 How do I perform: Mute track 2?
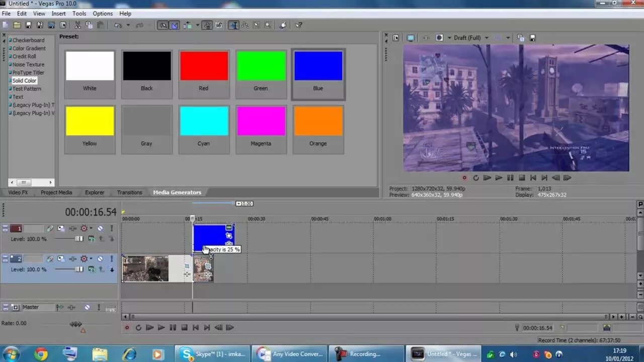coord(100,259)
